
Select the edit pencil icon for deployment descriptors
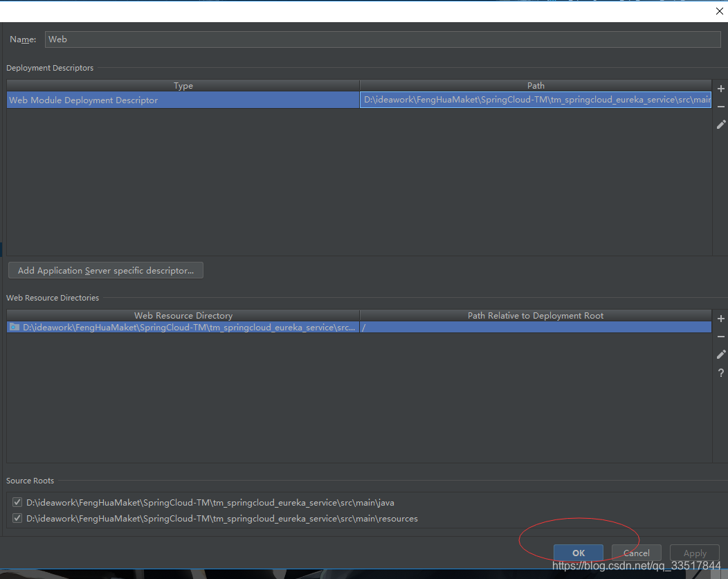(720, 125)
